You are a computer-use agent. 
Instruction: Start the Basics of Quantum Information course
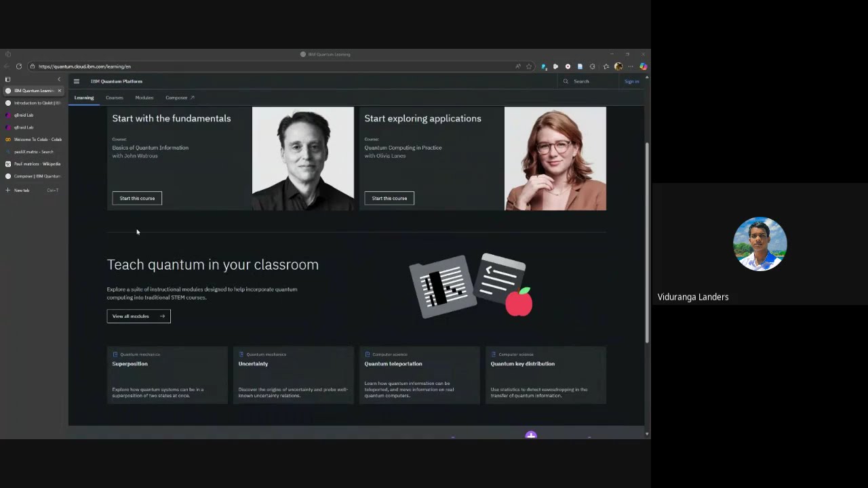(x=137, y=198)
